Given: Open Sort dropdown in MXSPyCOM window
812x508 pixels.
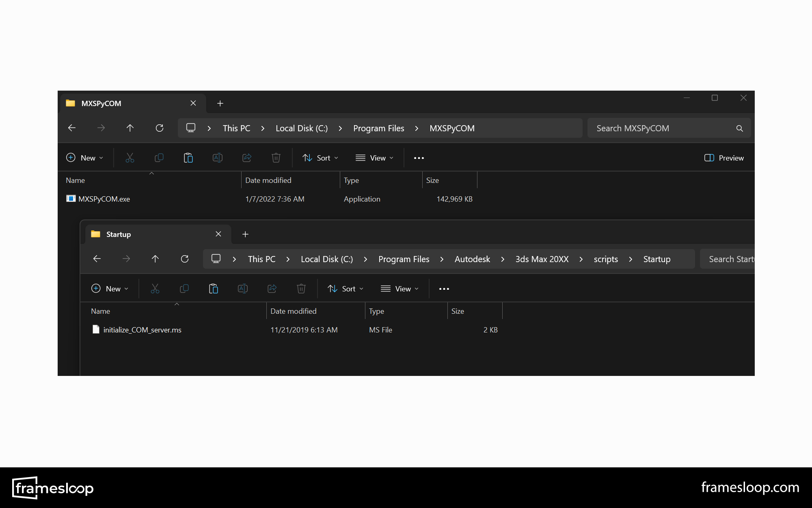Looking at the screenshot, I should [320, 158].
